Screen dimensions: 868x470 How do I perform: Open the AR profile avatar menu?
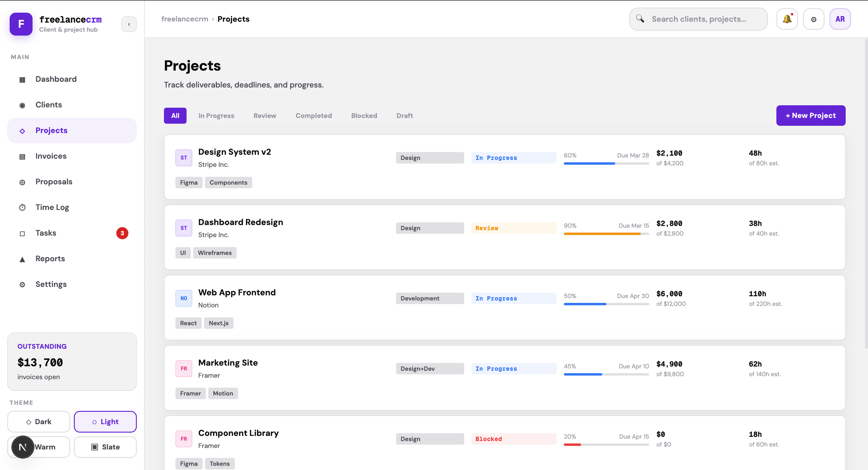[x=840, y=19]
